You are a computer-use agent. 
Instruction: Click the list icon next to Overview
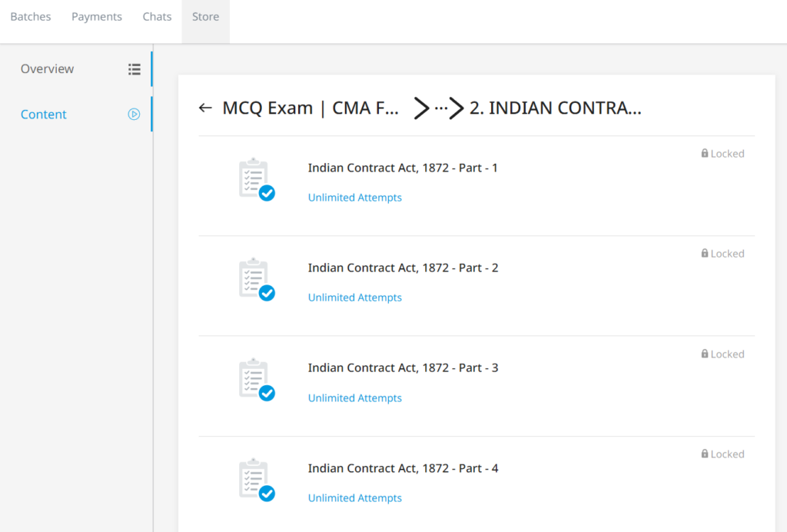click(x=134, y=69)
